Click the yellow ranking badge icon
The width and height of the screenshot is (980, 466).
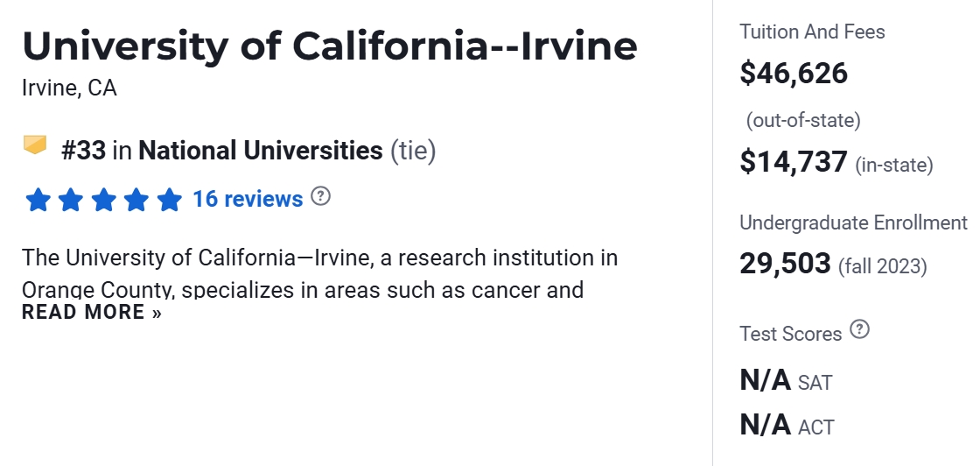point(35,145)
